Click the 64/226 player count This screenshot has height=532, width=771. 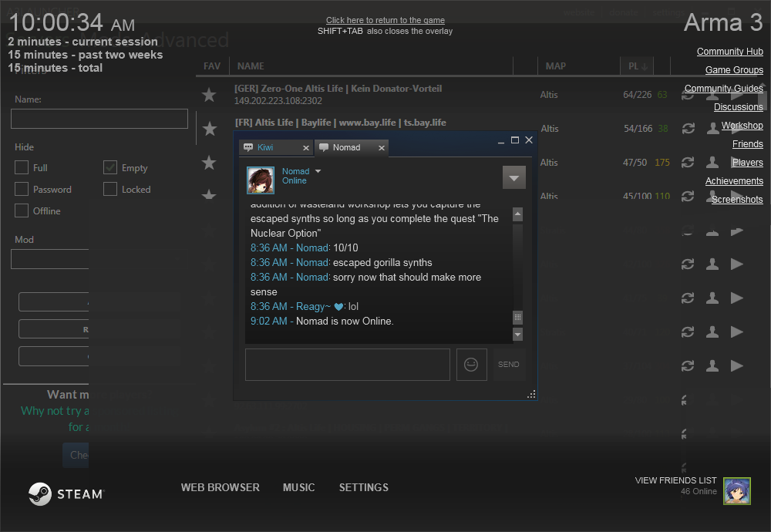click(638, 94)
